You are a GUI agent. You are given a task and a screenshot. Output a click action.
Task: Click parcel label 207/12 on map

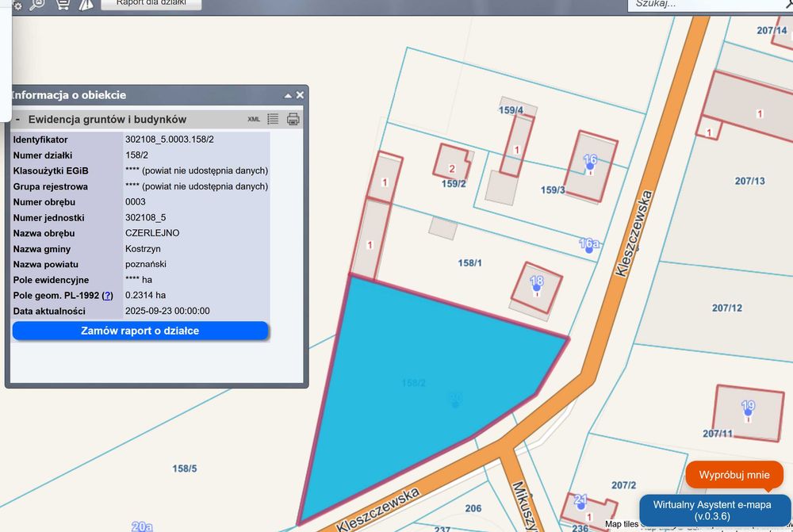[x=727, y=308]
